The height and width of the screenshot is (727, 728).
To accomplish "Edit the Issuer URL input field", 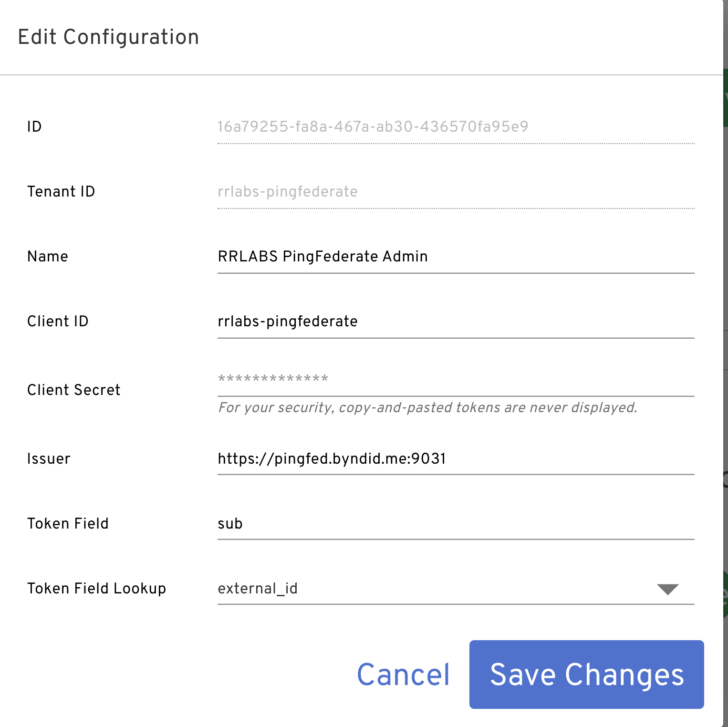I will [x=455, y=459].
